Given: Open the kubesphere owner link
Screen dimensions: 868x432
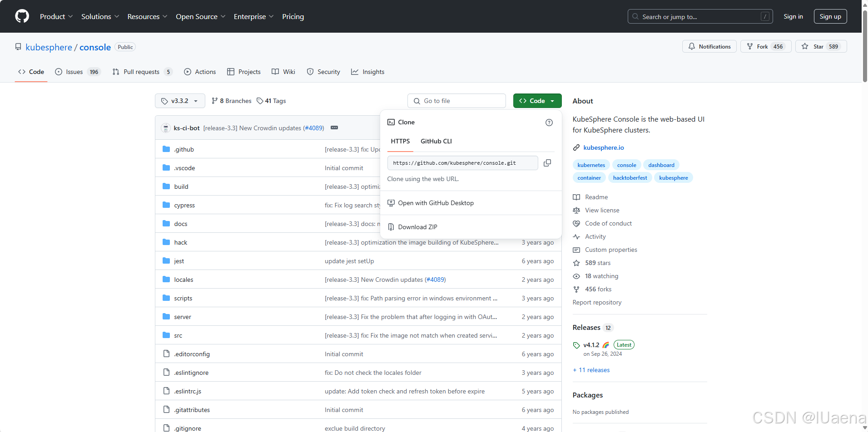Looking at the screenshot, I should (49, 47).
